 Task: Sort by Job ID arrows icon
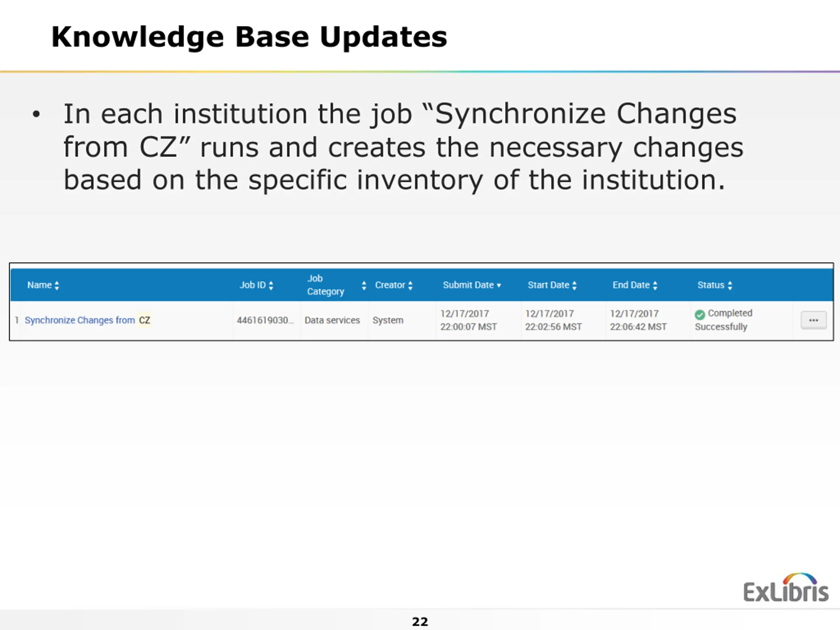pyautogui.click(x=271, y=285)
